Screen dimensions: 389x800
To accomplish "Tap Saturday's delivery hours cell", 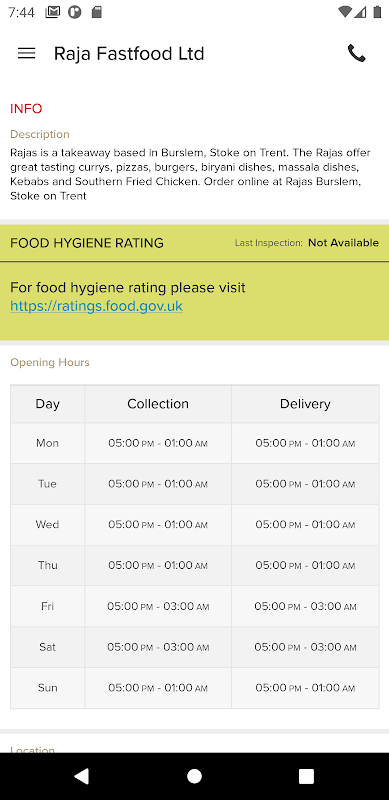I will (305, 647).
